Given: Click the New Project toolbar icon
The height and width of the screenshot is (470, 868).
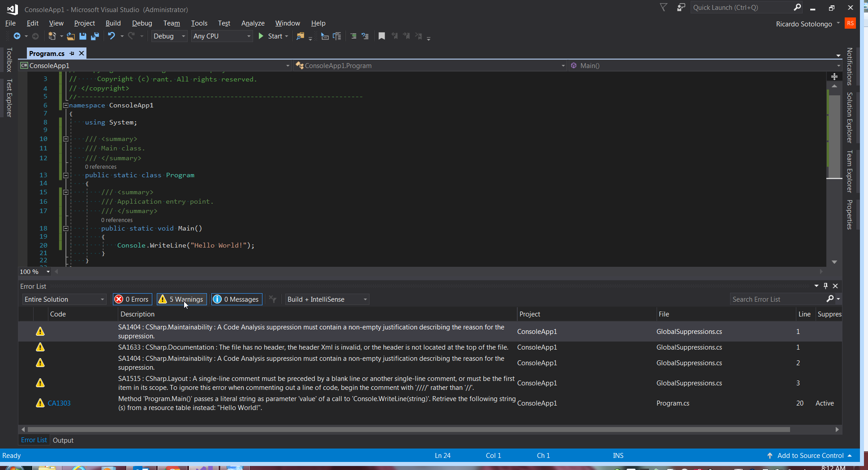Looking at the screenshot, I should [x=52, y=36].
